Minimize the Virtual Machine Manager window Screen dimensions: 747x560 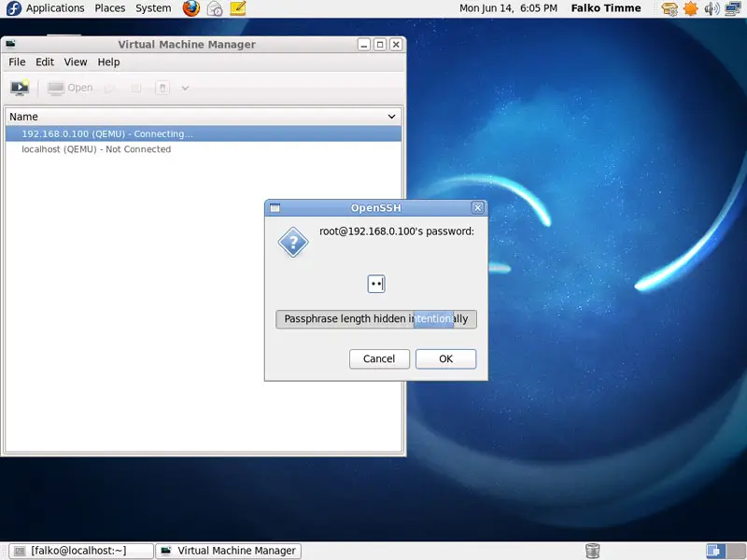pos(364,45)
